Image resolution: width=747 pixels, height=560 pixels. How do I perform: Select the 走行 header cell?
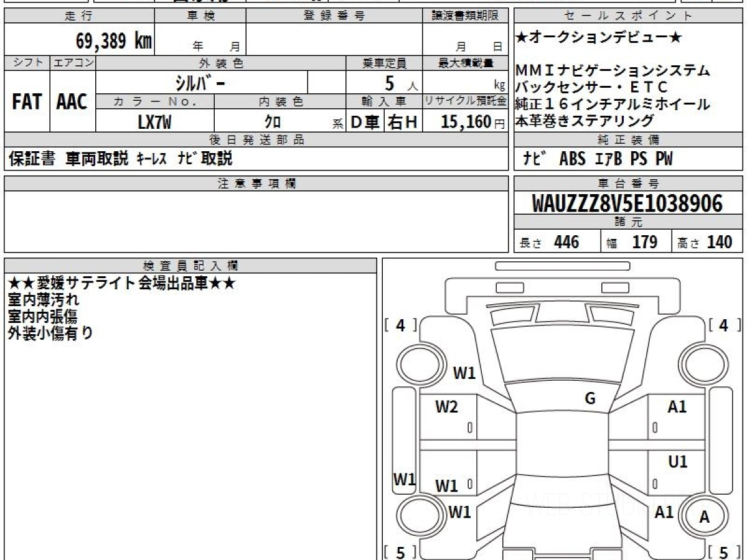click(79, 16)
